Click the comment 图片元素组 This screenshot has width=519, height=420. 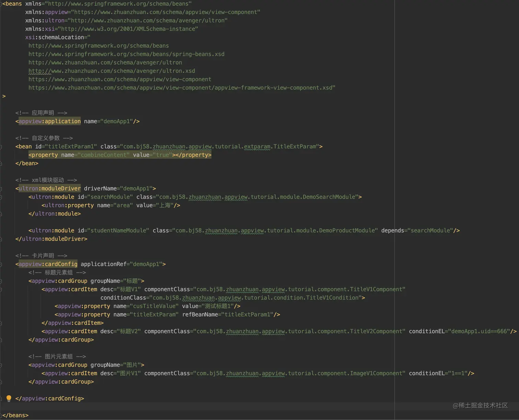(x=57, y=357)
